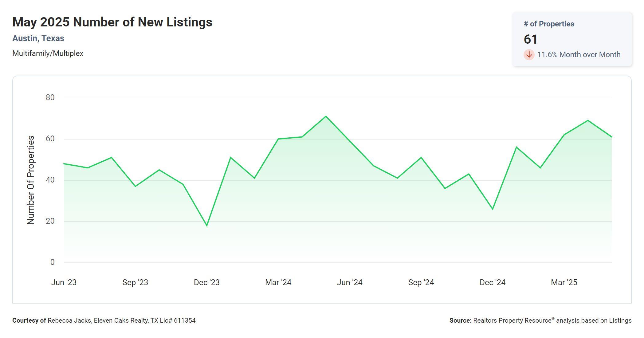Screen dimensions: 644x338
Task: Click the 'Number Of Properties' axis title
Action: [31, 180]
